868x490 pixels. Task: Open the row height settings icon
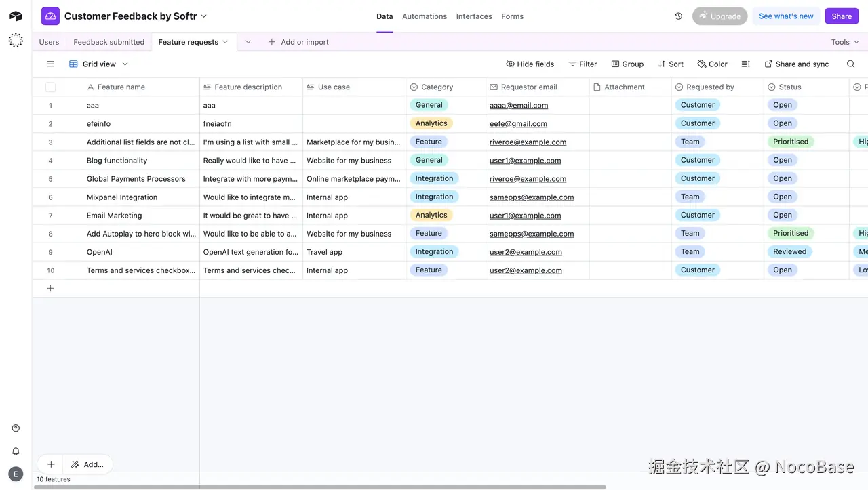coord(745,64)
